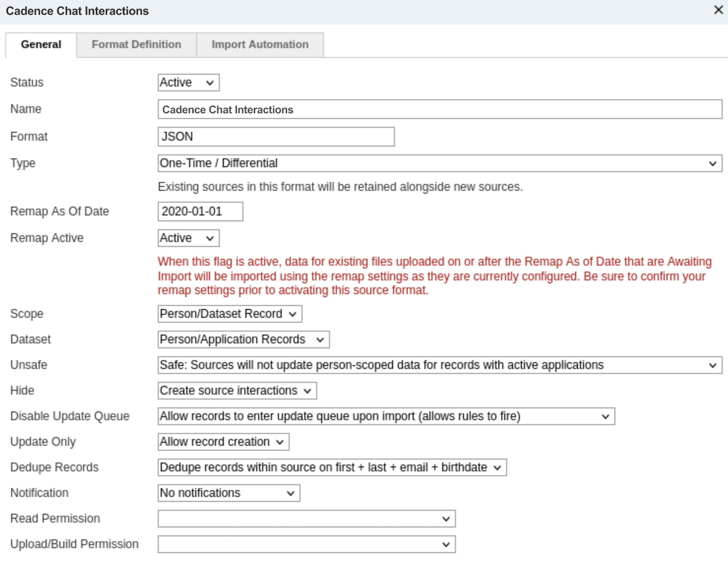Open the Status dropdown
728x562 pixels.
pyautogui.click(x=188, y=83)
